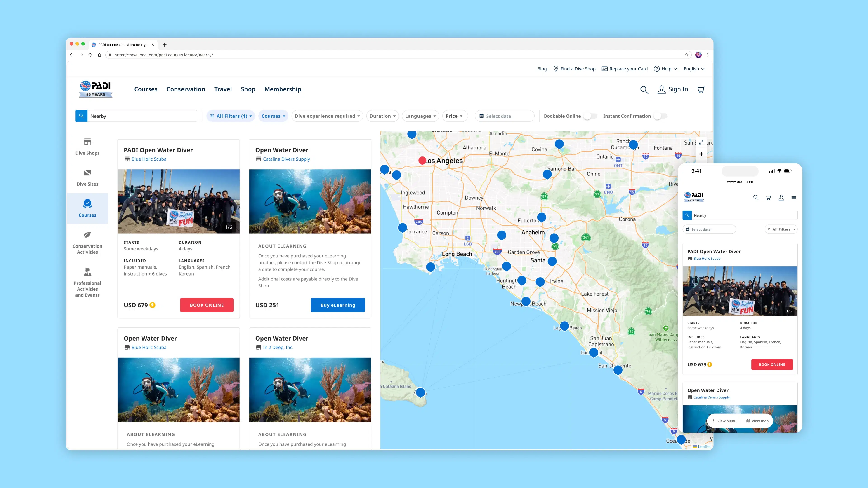Click the mobile Select date field
The image size is (868, 488).
[x=709, y=229]
